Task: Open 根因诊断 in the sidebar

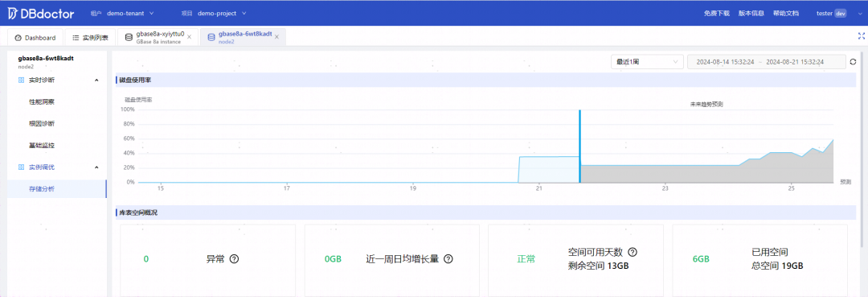Action: (x=42, y=124)
